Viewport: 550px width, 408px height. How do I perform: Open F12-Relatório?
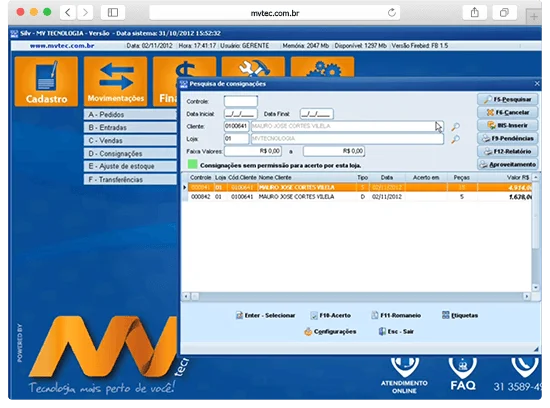[508, 152]
